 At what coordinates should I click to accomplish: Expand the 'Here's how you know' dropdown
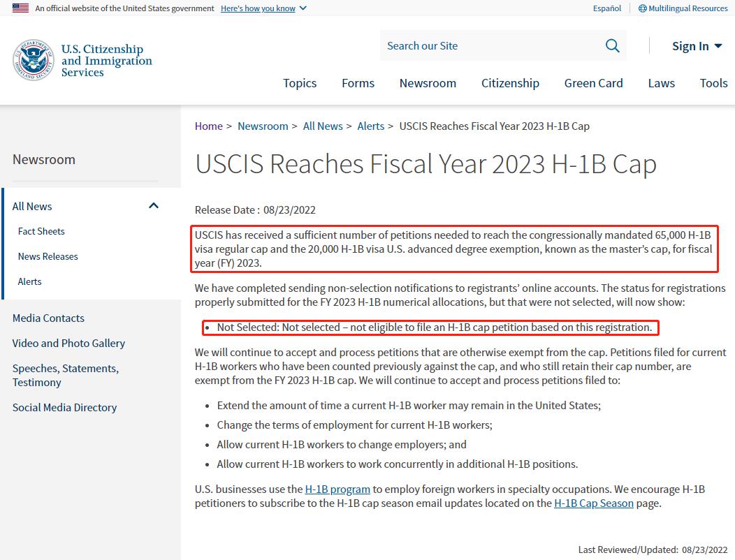coord(263,8)
